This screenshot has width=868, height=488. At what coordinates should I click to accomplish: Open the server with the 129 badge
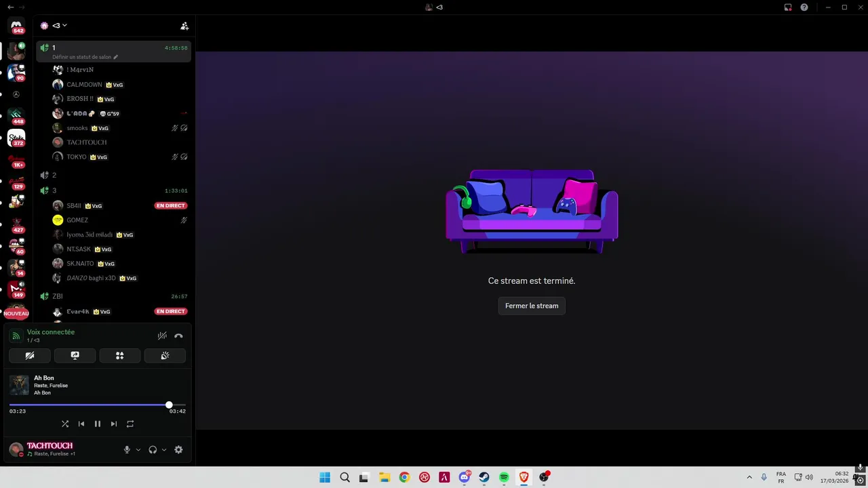click(x=16, y=181)
